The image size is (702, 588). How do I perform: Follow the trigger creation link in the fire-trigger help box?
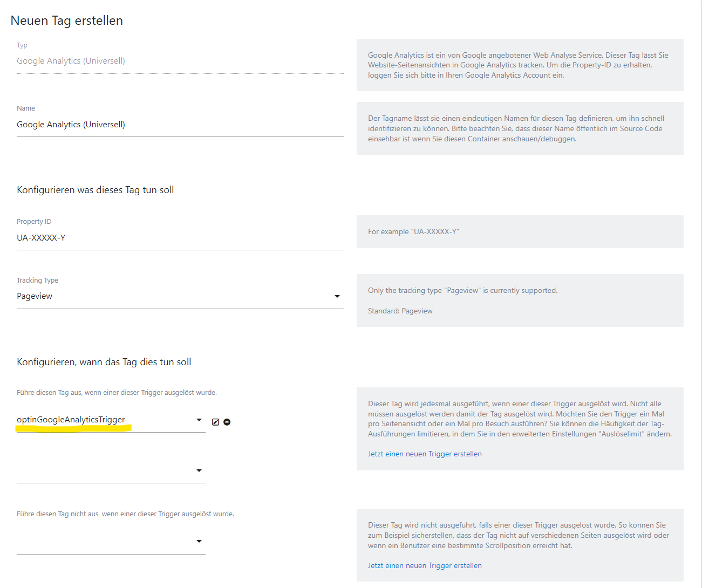coord(425,454)
